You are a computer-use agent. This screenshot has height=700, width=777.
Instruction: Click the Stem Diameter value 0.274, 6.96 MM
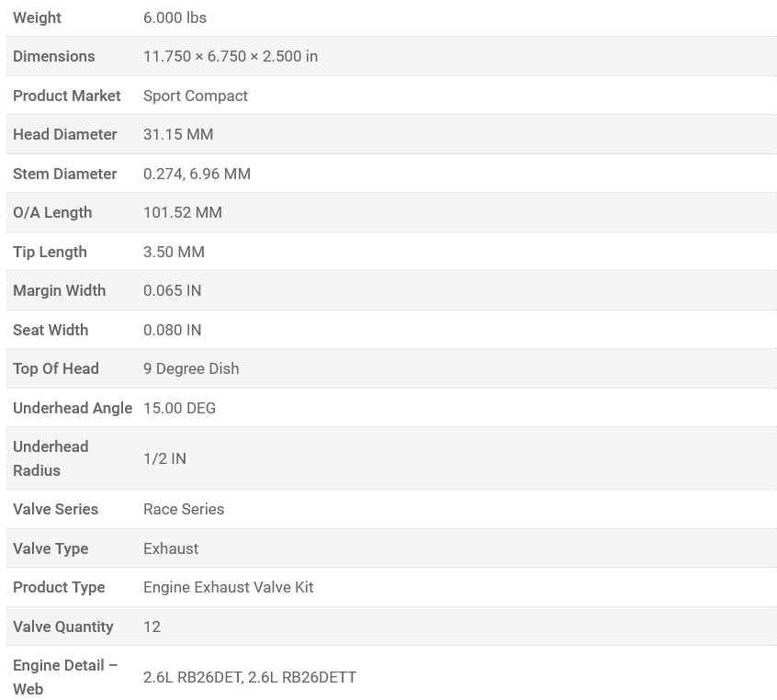(197, 174)
